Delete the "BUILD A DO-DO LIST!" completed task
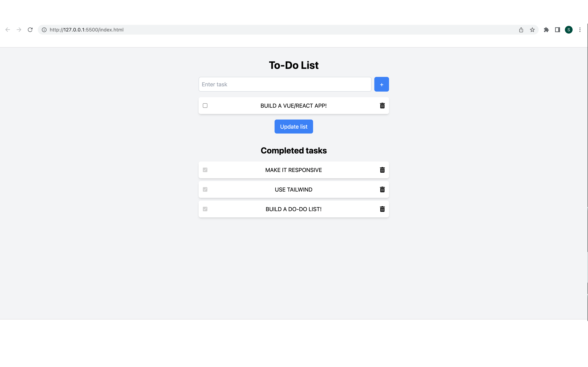The width and height of the screenshot is (588, 367). (x=382, y=209)
